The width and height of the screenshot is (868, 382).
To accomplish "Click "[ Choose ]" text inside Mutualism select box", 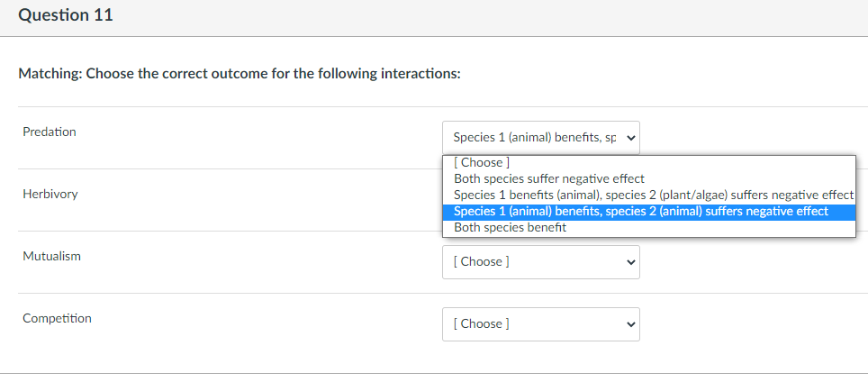I will click(481, 262).
